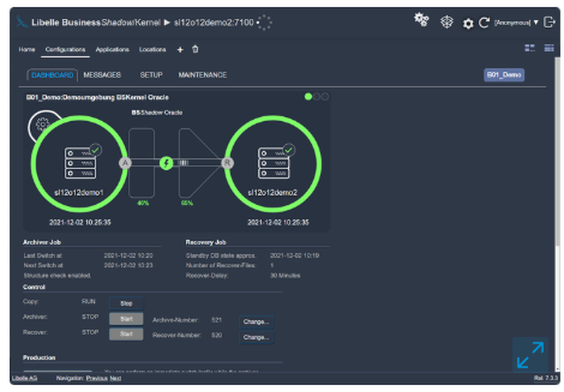Image resolution: width=564 pixels, height=392 pixels.
Task: Click the vertical page scrollbar
Action: coord(557,153)
